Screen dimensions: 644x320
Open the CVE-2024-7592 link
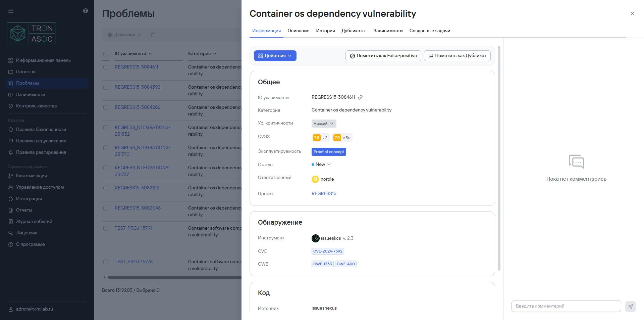coord(328,251)
